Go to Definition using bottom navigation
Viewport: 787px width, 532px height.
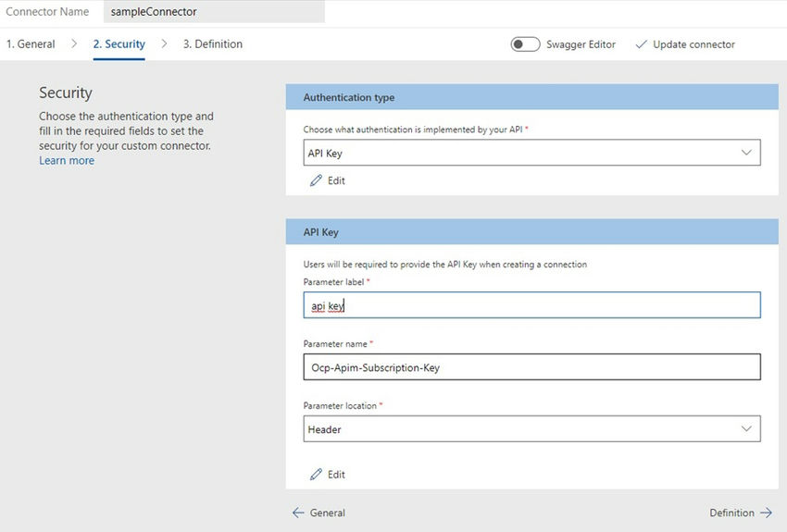(731, 513)
